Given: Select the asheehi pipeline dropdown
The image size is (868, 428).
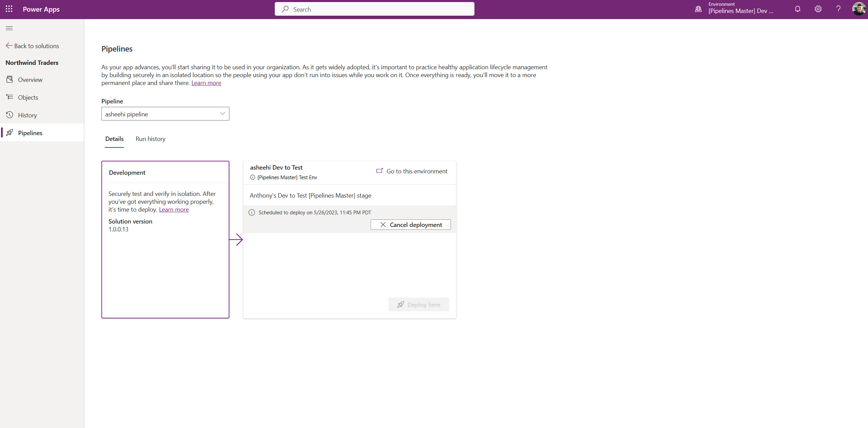Looking at the screenshot, I should 165,114.
